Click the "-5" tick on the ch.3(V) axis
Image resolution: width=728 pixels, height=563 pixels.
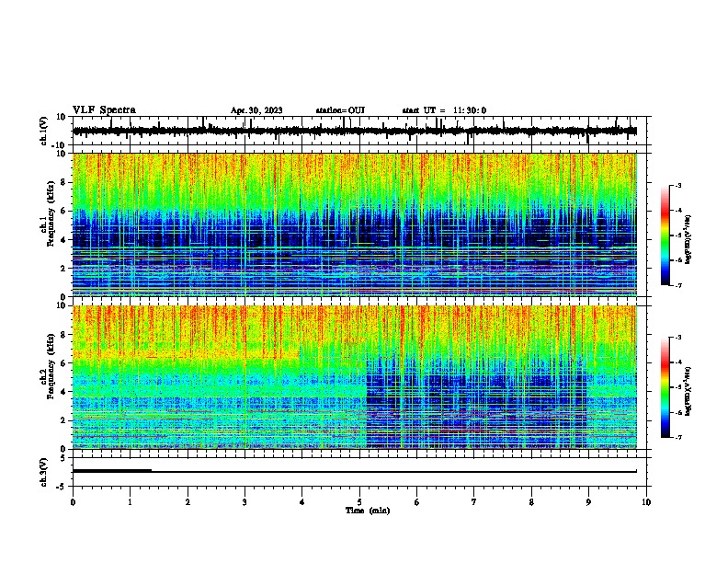[x=62, y=487]
